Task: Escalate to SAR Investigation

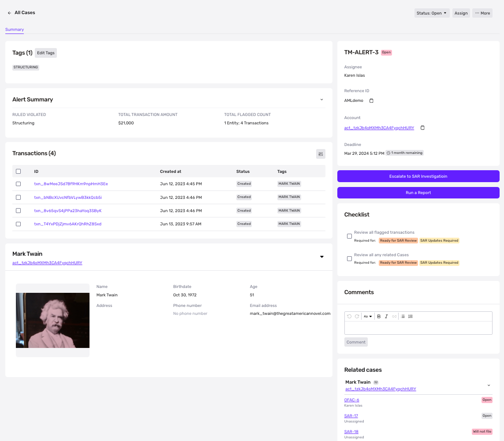Action: [418, 176]
